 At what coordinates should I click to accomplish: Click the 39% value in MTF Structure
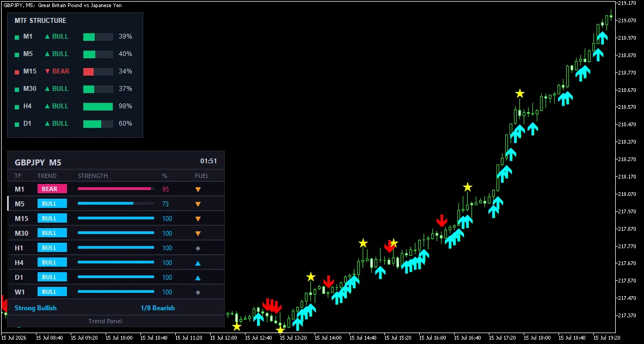tap(125, 36)
